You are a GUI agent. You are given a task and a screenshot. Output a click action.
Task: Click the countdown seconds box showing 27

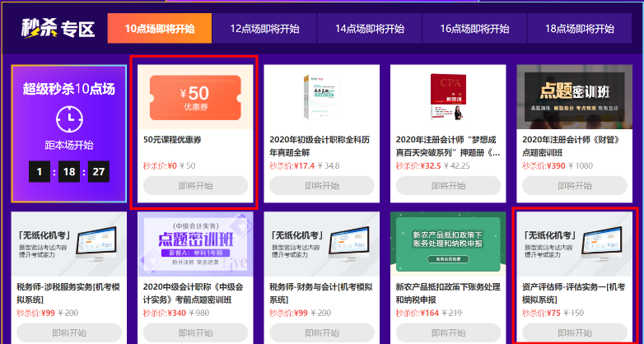coord(99,172)
